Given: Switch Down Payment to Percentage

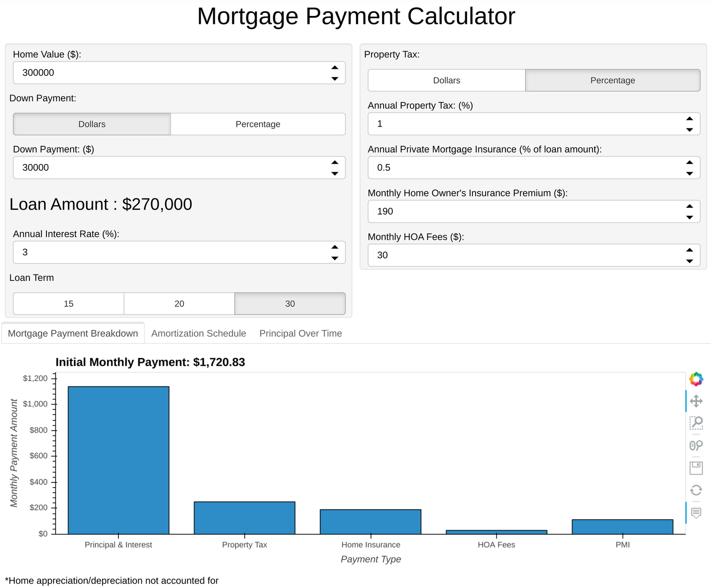Looking at the screenshot, I should pos(258,124).
